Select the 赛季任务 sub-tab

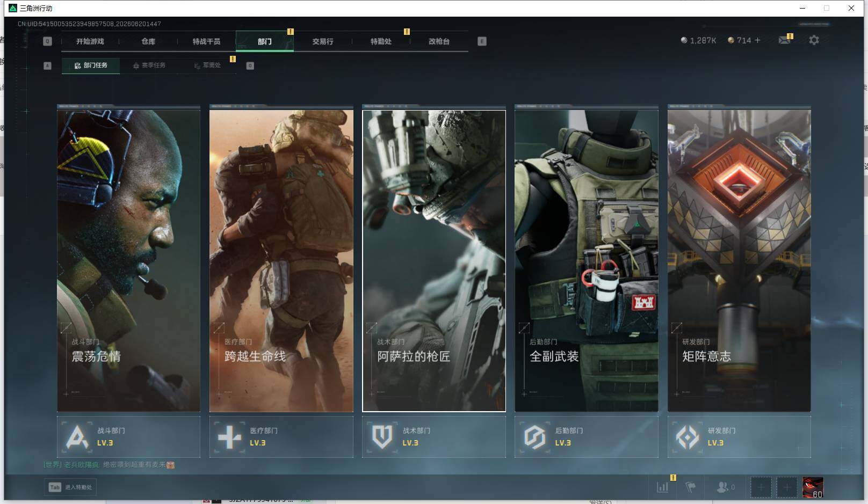point(149,65)
